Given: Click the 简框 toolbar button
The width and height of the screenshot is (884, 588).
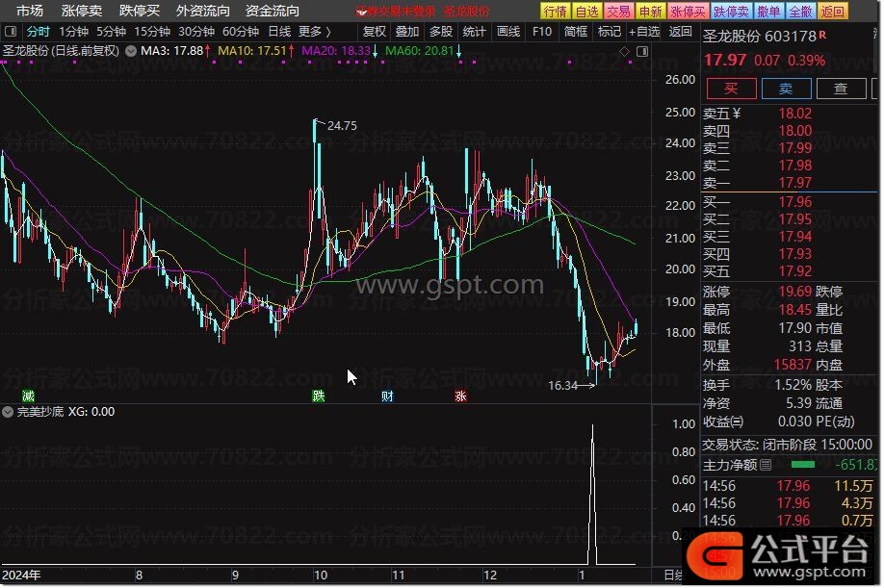Looking at the screenshot, I should 576,32.
